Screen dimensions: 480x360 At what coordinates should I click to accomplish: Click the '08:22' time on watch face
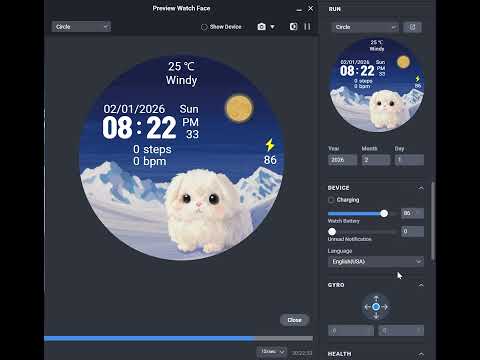click(x=139, y=127)
